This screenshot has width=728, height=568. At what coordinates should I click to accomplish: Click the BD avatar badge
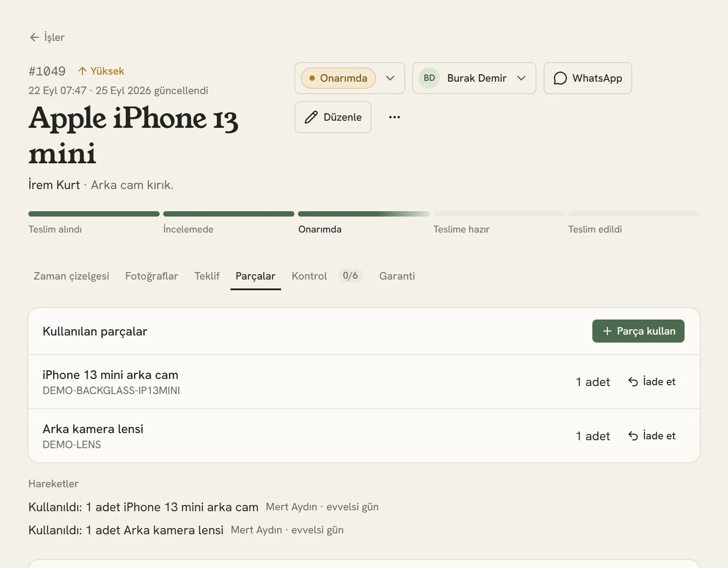[429, 78]
